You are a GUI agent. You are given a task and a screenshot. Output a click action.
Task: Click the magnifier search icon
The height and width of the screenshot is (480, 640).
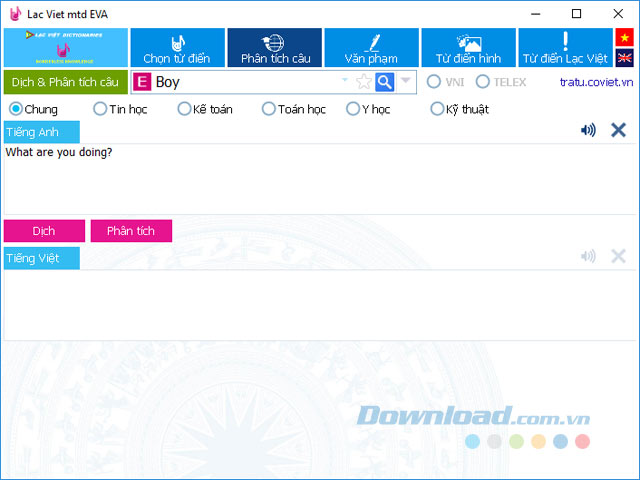tap(384, 82)
